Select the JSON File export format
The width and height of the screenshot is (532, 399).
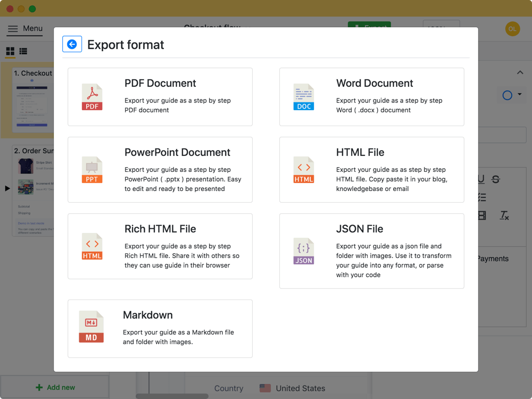click(x=371, y=251)
